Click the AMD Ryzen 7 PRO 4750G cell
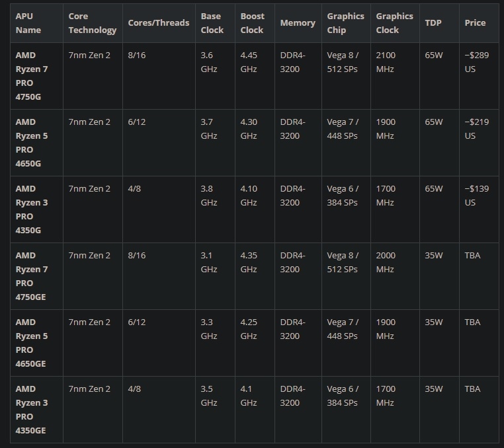Viewport: 504px width, 448px height. (32, 76)
